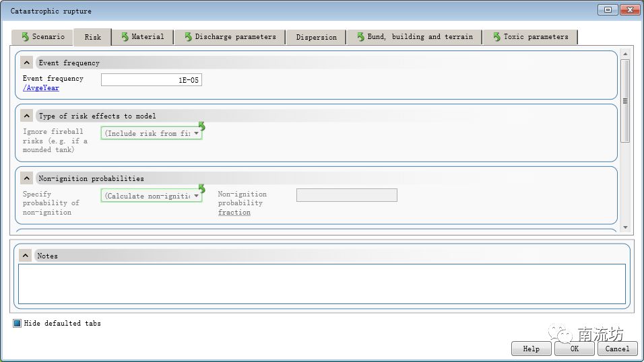Viewport: 644px width, 362px height.
Task: Toggle Hide defaulted tabs checkbox
Action: point(18,324)
